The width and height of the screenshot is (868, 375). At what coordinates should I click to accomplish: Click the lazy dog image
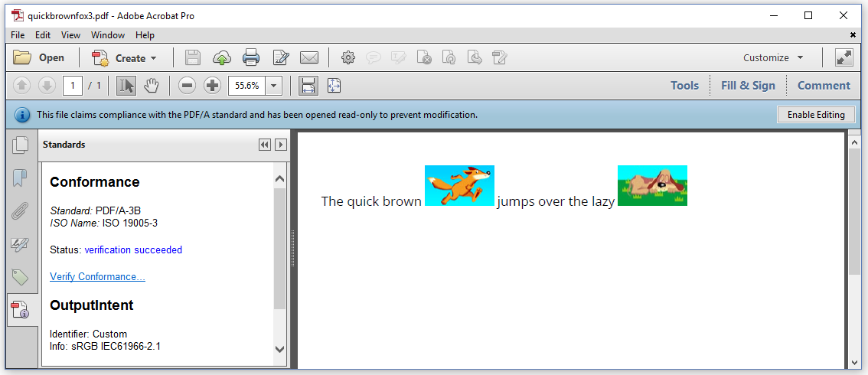[x=652, y=185]
